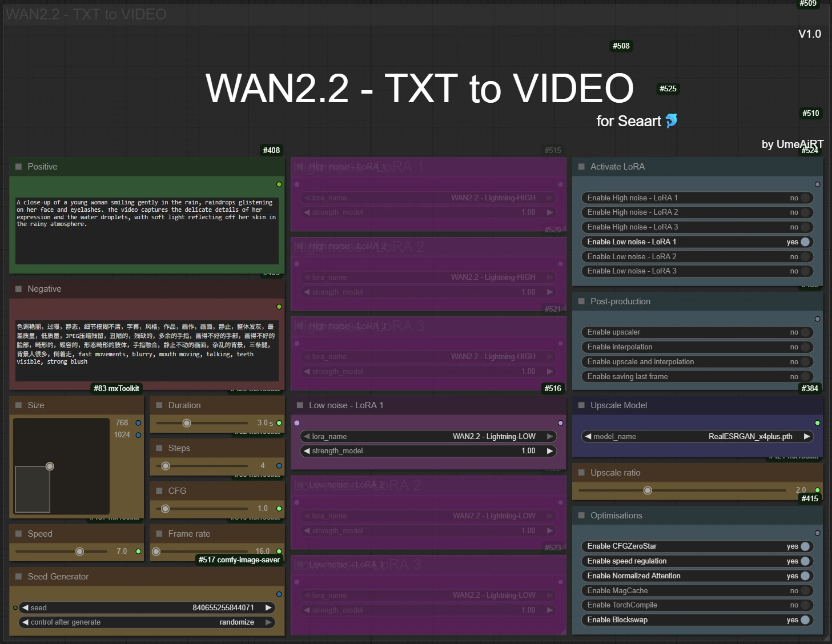Viewport: 832px width, 644px height.
Task: Click next arrow on Upscale Model model_name
Action: [x=807, y=436]
